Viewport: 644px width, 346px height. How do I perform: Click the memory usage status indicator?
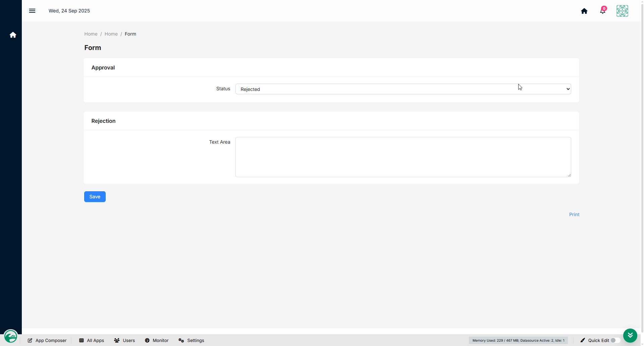point(518,340)
